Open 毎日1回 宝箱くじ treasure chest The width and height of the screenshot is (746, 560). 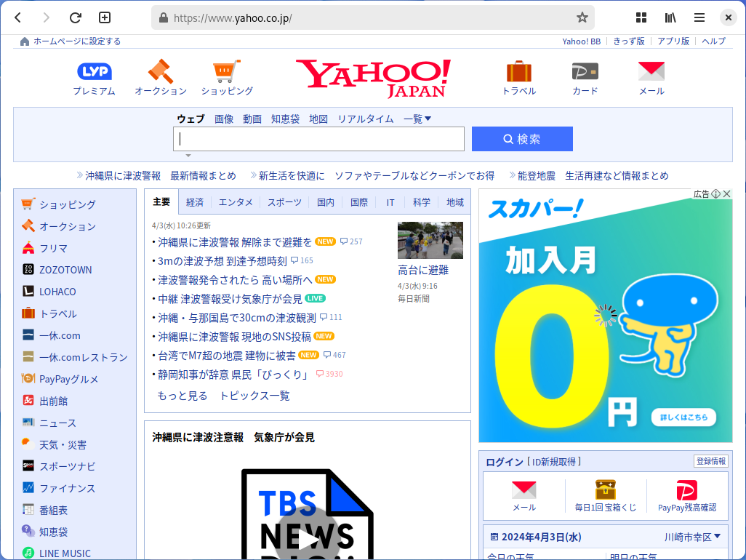[605, 496]
